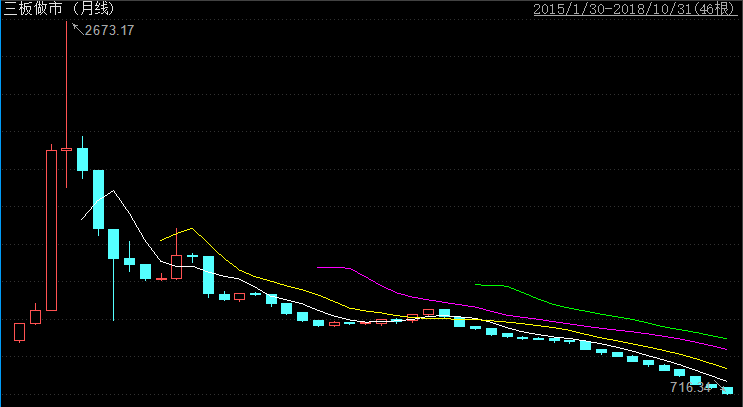Screen dimensions: 743x407
Task: Select the green moving average line
Action: pos(600,313)
